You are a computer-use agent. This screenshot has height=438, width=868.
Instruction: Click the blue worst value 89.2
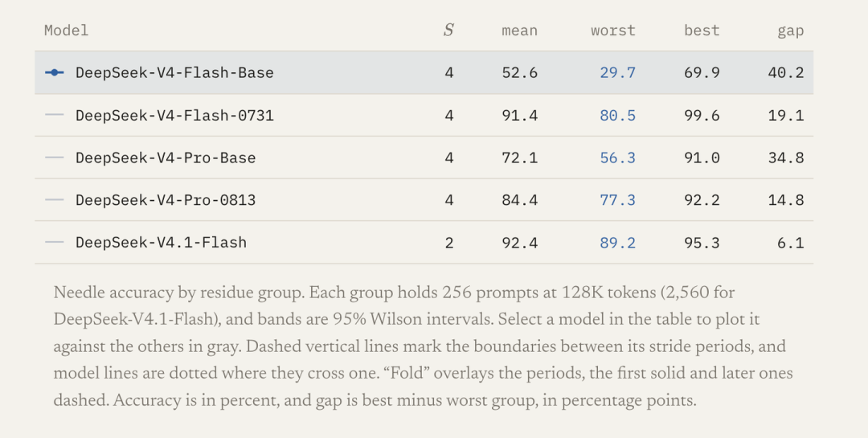coord(618,243)
